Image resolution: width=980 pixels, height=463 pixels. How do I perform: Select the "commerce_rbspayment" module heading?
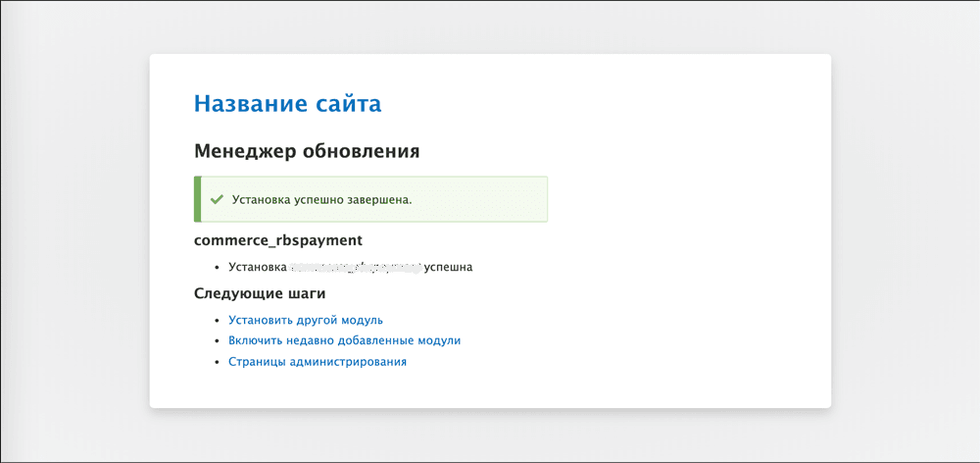278,239
